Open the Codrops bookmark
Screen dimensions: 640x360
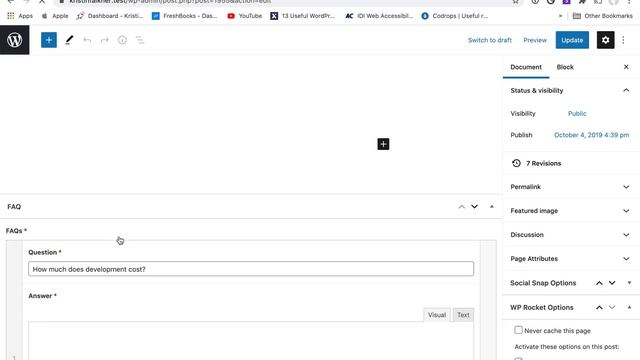[454, 16]
